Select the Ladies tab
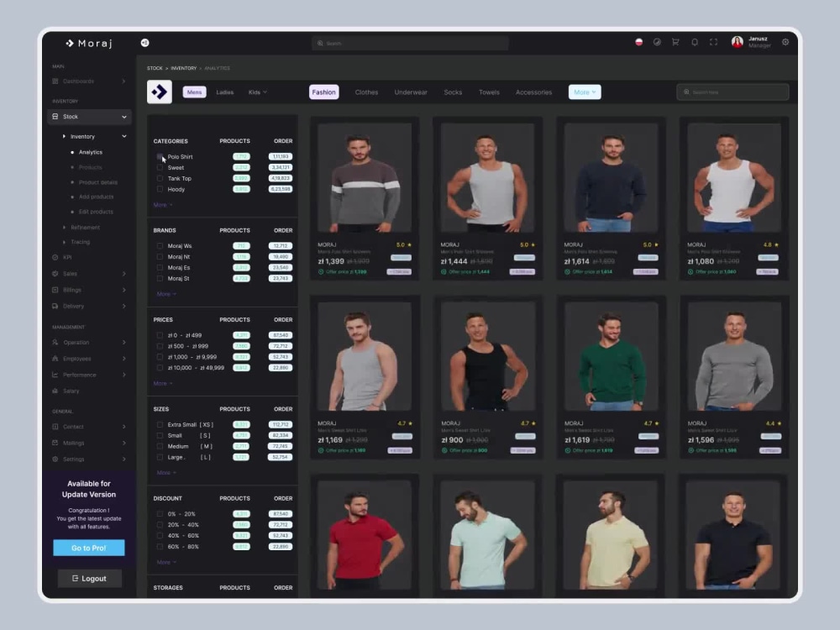Screen dimensions: 840x630 225,92
